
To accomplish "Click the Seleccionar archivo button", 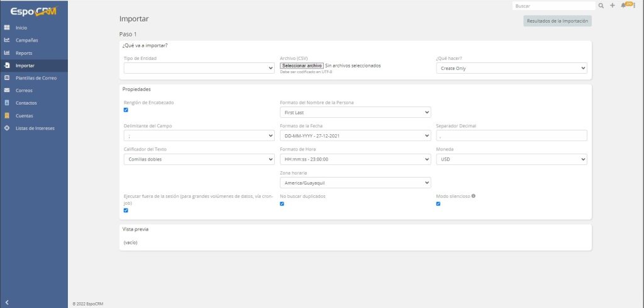I will (x=302, y=66).
